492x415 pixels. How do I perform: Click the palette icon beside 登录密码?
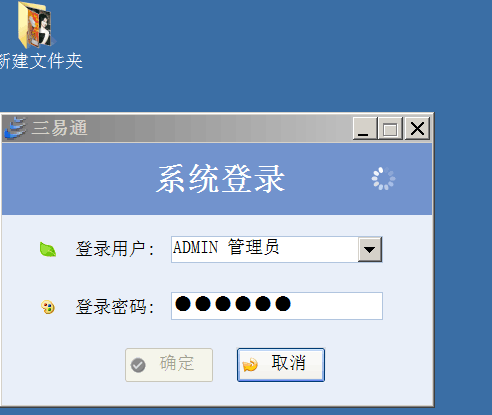(48, 307)
